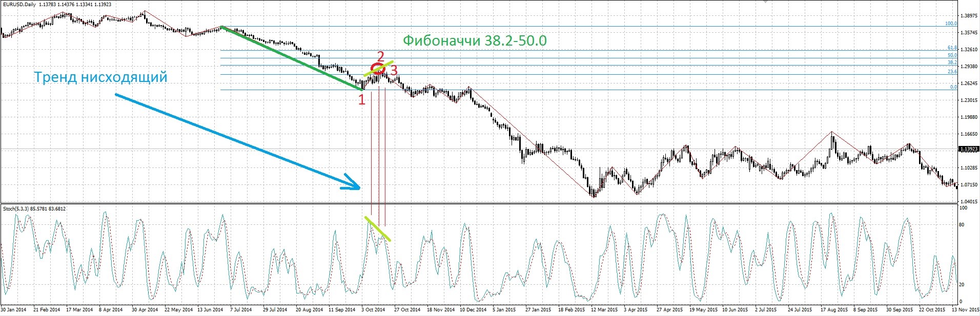Click the 20 Aug 2014 date label
This screenshot has width=980, height=316.
coord(309,310)
